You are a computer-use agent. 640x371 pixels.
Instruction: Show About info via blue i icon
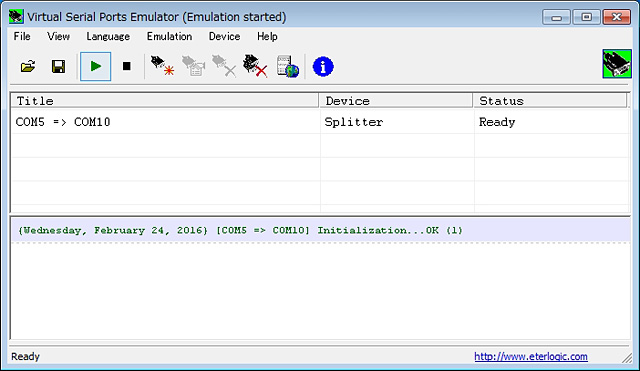tap(323, 67)
